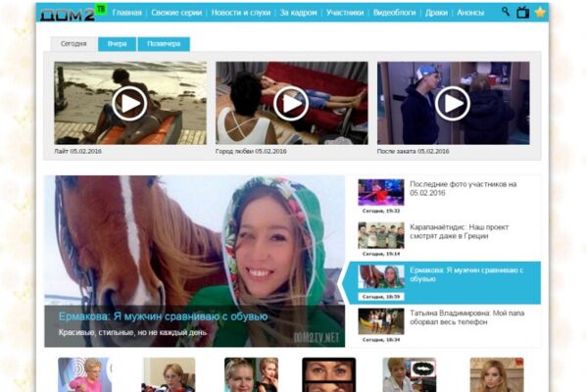
Task: Select the Сегодня tab
Action: point(73,44)
